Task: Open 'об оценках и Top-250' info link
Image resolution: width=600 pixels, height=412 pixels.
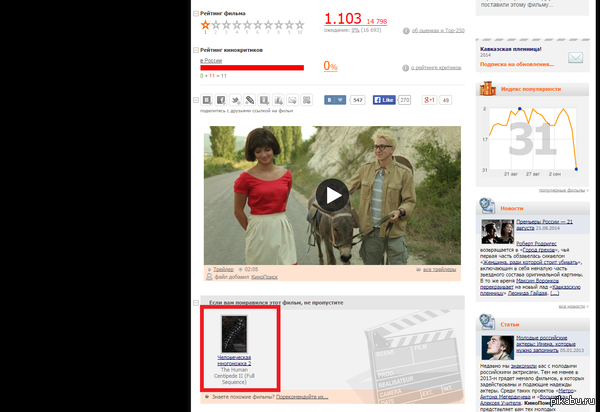Action: coord(438,30)
